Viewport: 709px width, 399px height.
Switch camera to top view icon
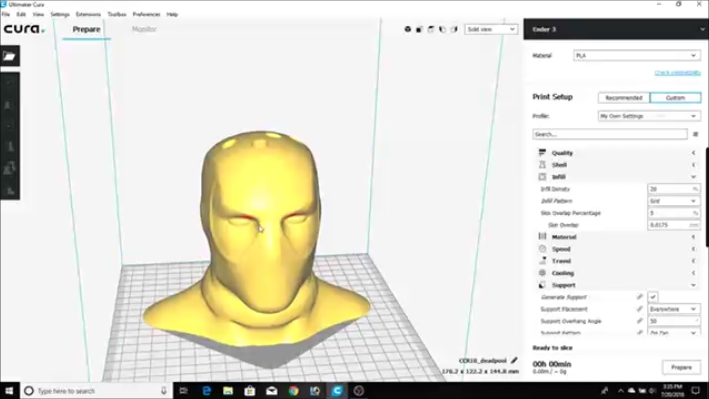431,29
